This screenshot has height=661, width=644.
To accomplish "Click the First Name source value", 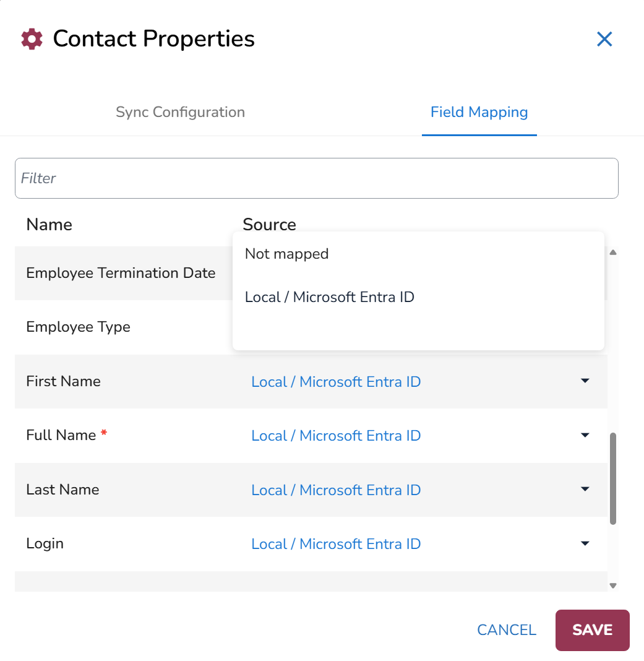I will point(336,382).
